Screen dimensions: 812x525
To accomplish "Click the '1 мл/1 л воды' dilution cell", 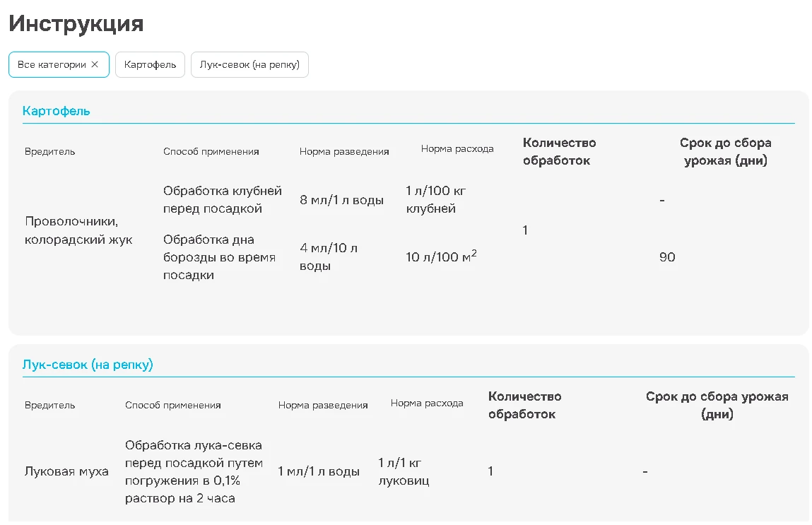I will point(319,471).
